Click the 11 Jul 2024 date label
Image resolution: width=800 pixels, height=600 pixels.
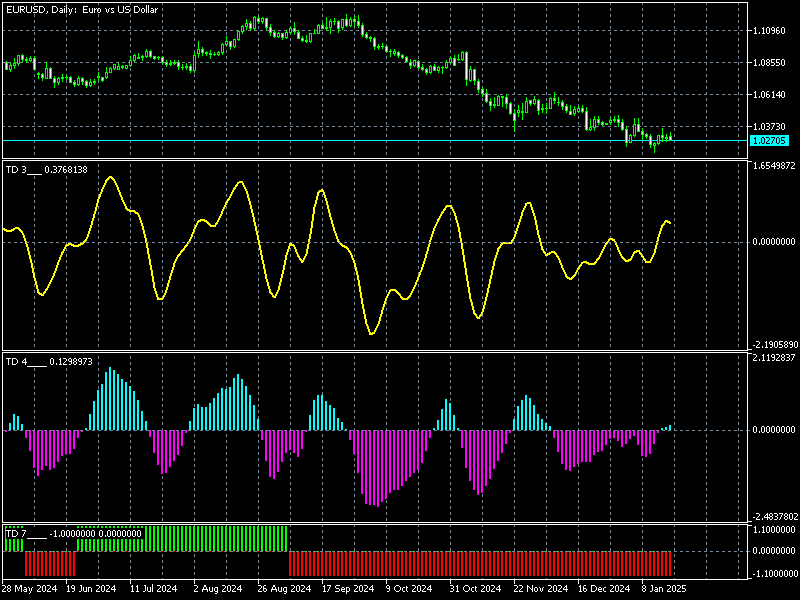(x=154, y=589)
